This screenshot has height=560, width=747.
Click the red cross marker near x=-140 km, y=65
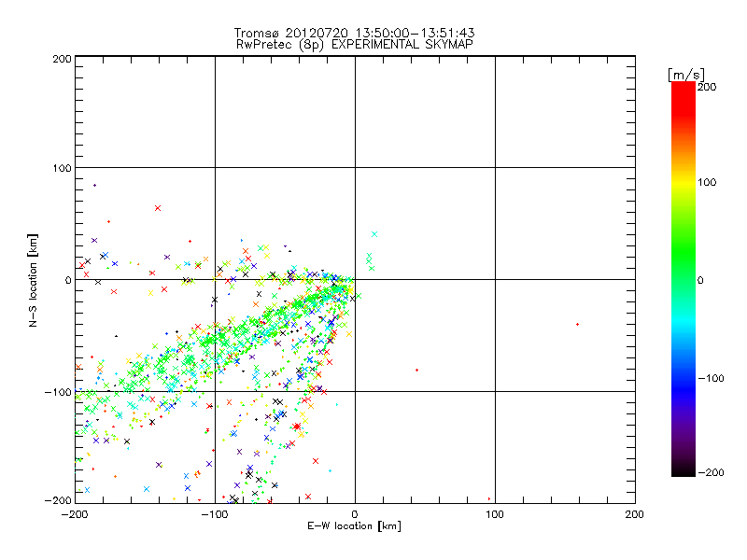158,208
